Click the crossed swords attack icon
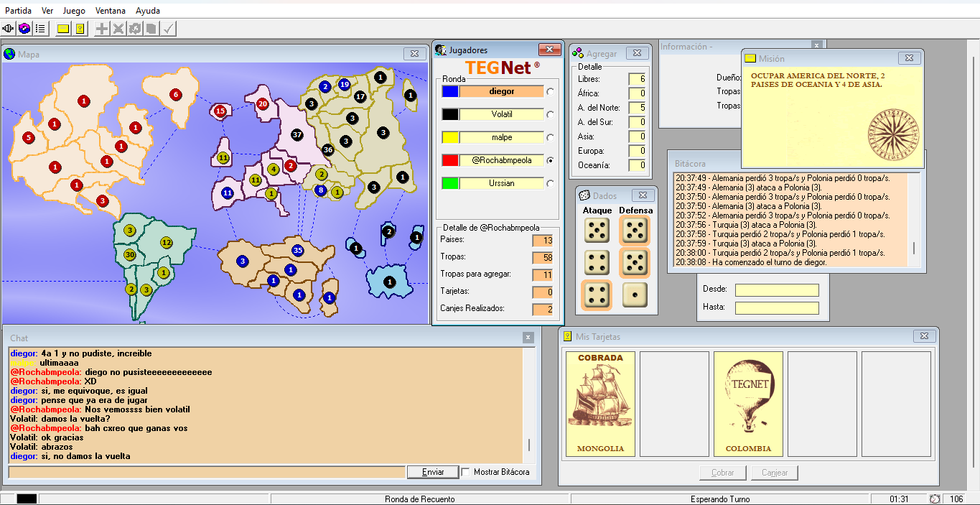 (x=118, y=29)
